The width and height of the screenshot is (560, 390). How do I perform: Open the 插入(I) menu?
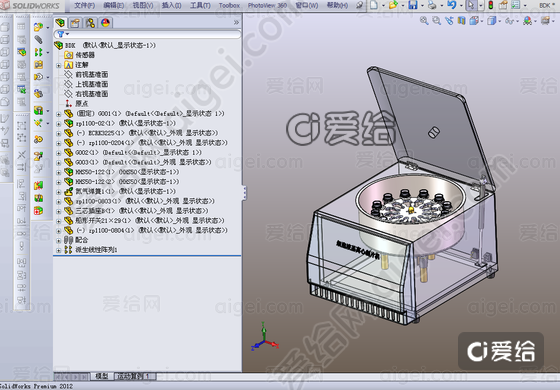click(171, 5)
